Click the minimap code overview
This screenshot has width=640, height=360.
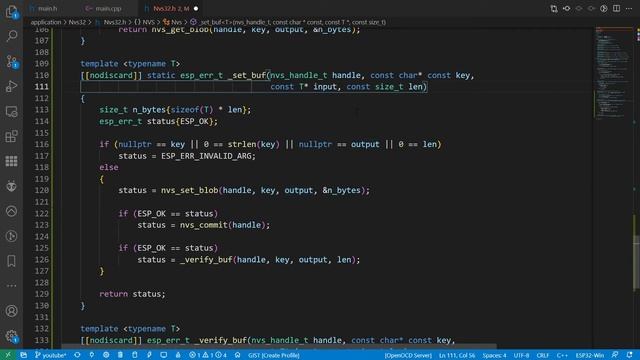[613, 73]
